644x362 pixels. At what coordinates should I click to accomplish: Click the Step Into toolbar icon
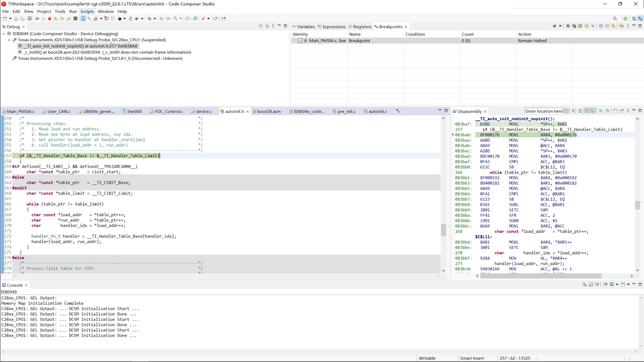(x=55, y=18)
